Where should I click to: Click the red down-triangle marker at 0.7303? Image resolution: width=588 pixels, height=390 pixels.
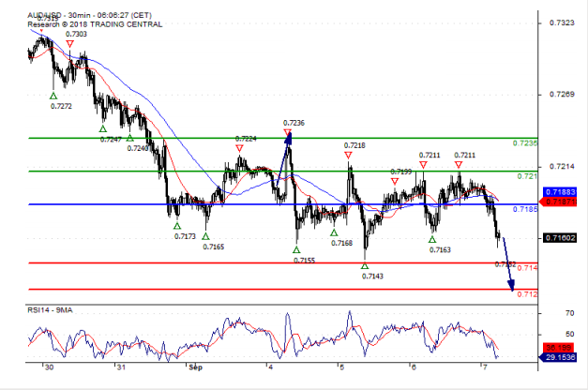pos(70,45)
